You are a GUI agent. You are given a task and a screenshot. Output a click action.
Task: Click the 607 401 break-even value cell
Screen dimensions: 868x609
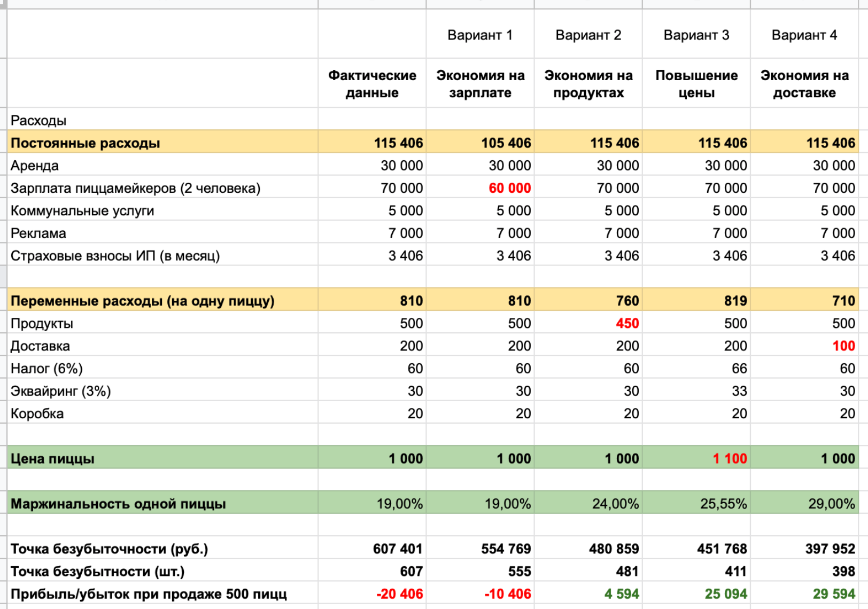pyautogui.click(x=398, y=549)
